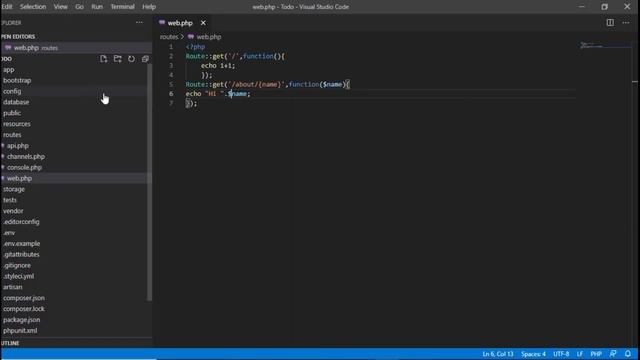Open the Go menu
This screenshot has width=640, height=360.
(x=79, y=7)
